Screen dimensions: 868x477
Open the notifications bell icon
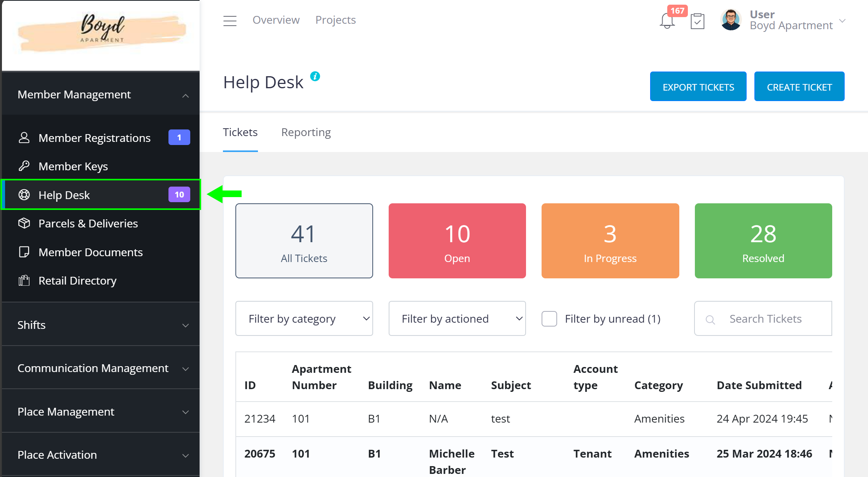667,21
